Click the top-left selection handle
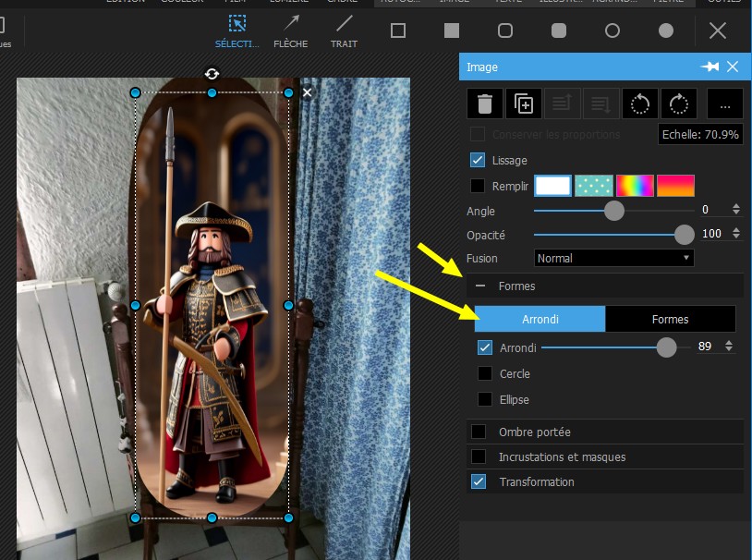The image size is (752, 560). 135,92
